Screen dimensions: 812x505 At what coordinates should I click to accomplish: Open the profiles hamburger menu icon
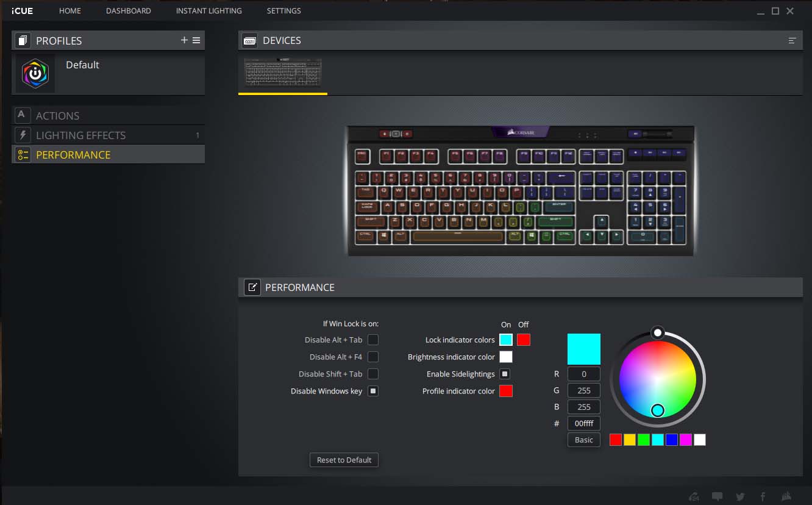click(x=196, y=40)
